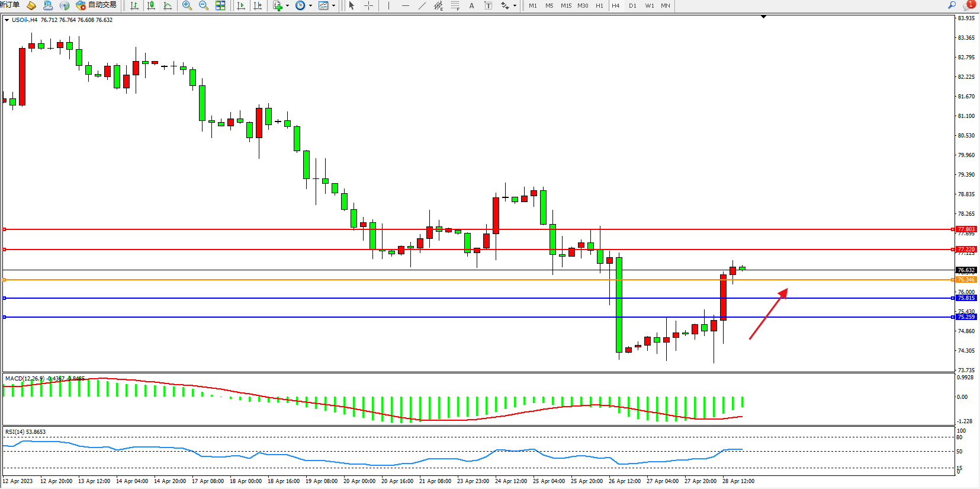Expand the Templates dropdown arrow
The width and height of the screenshot is (980, 489).
point(334,6)
